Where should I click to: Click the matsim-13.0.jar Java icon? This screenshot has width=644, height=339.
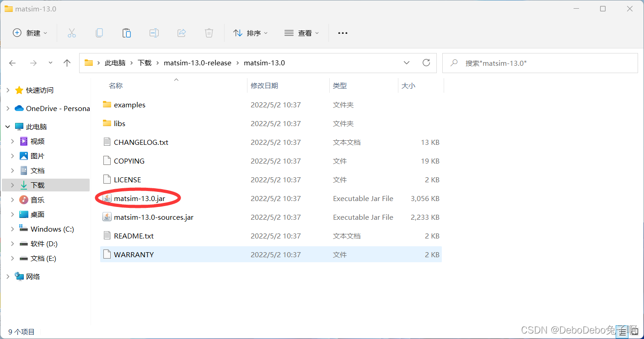click(x=107, y=198)
